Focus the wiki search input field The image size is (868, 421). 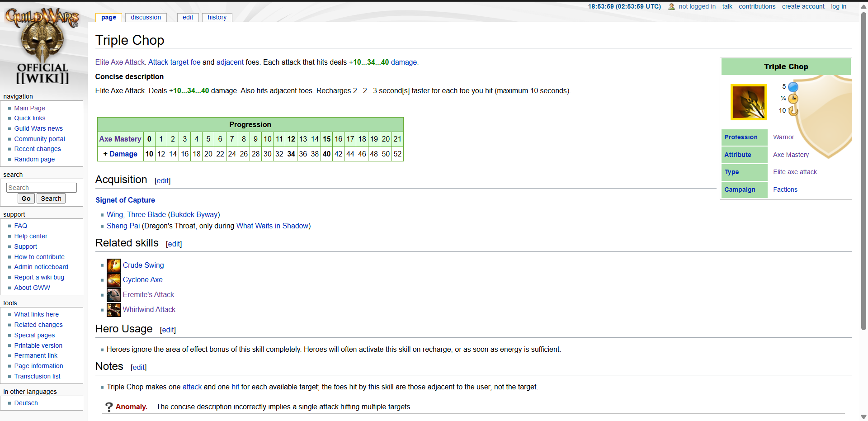(42, 188)
